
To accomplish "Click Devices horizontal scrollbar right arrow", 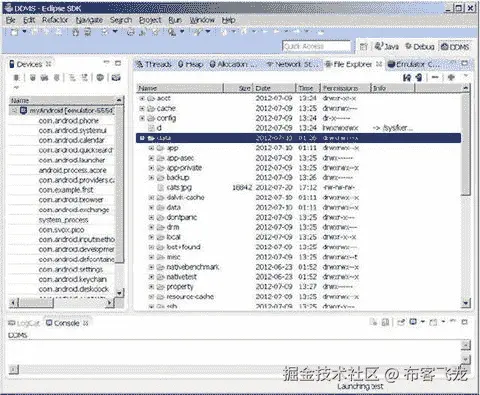I will (109, 303).
